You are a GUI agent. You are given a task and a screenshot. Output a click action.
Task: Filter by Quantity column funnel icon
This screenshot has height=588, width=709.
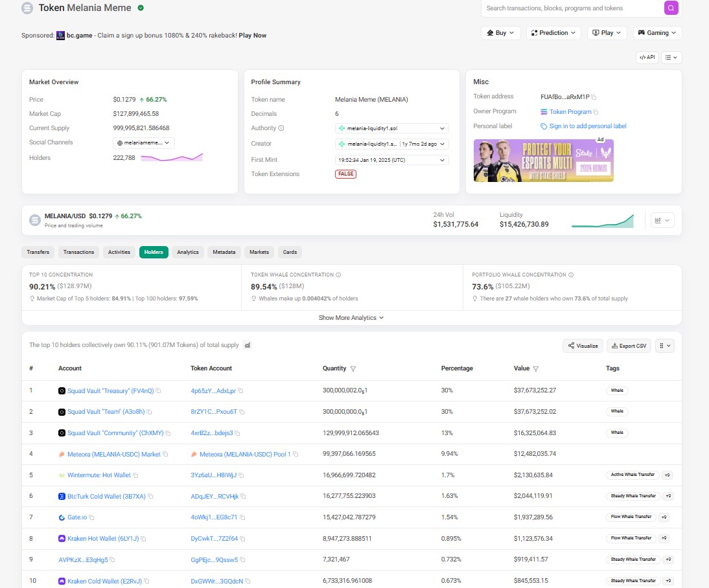click(353, 369)
